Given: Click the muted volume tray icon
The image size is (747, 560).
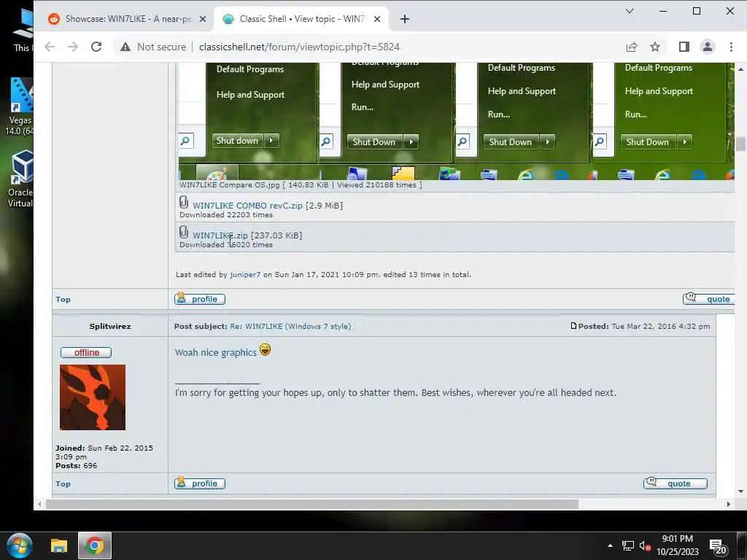Looking at the screenshot, I should click(x=645, y=545).
